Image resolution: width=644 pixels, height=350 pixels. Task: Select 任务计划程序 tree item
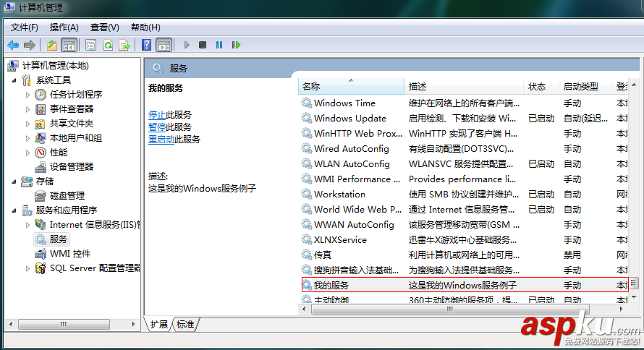tap(75, 95)
